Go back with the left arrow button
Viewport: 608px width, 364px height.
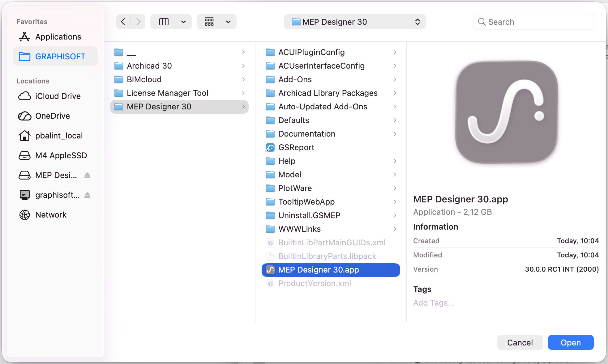point(123,22)
